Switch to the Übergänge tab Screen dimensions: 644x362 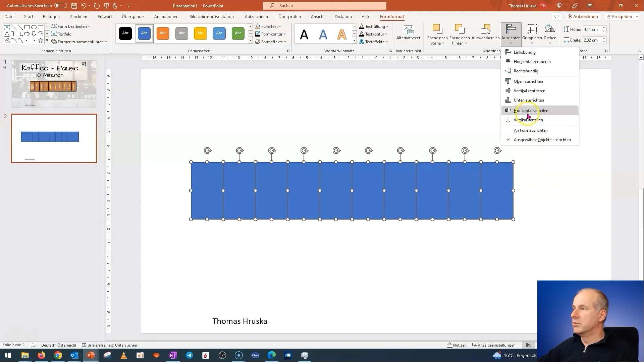click(133, 16)
